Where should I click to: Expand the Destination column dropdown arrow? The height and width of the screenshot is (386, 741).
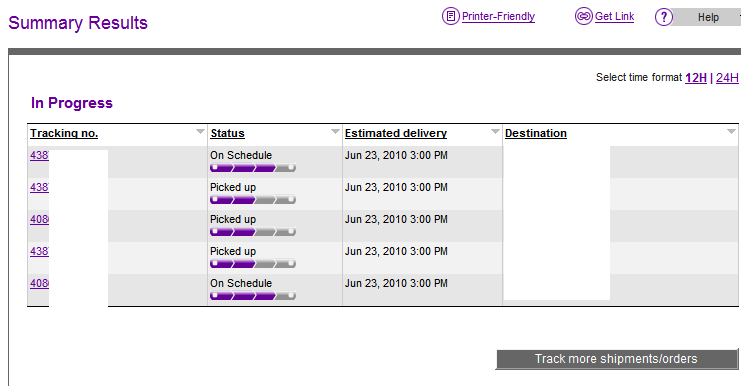coord(731,131)
